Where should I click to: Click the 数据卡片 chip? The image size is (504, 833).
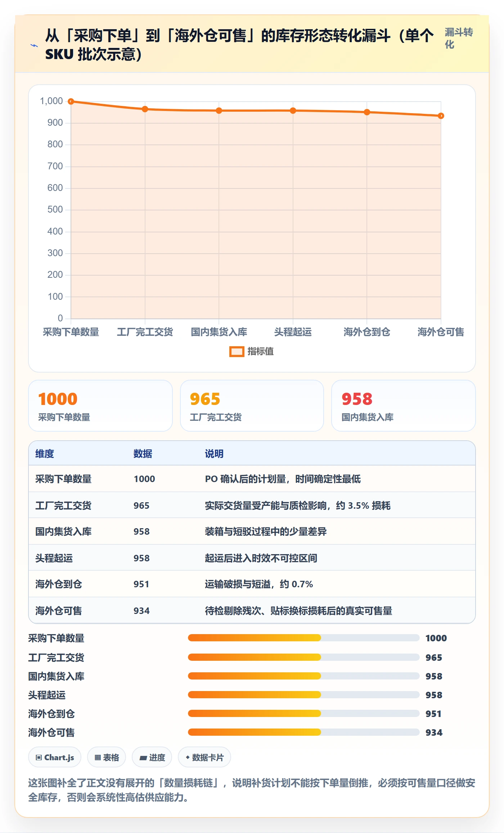204,757
